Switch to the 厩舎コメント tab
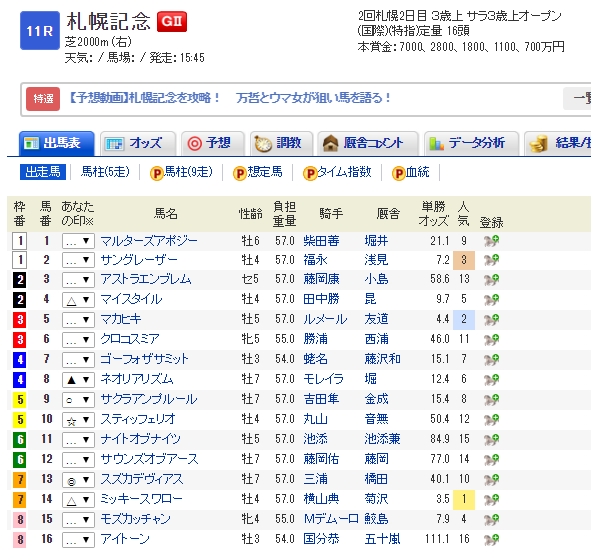The width and height of the screenshot is (591, 555). [368, 143]
